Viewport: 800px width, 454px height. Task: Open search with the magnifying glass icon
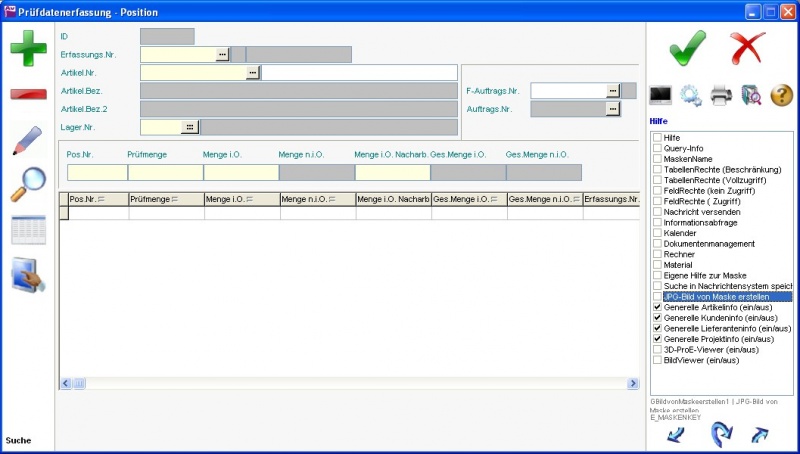coord(28,185)
